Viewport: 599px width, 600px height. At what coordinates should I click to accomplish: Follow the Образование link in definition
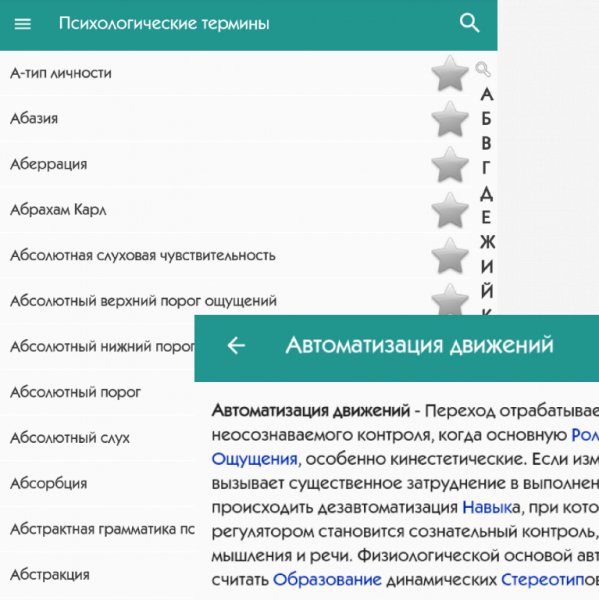327,580
